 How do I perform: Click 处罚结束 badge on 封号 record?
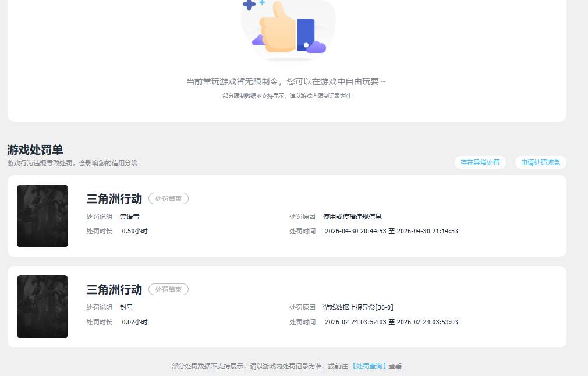coord(168,289)
